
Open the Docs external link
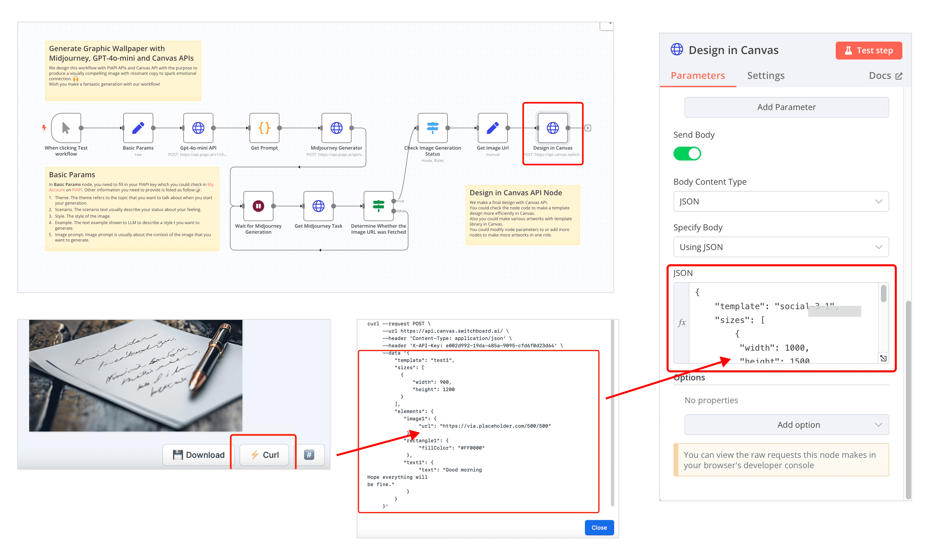[885, 76]
